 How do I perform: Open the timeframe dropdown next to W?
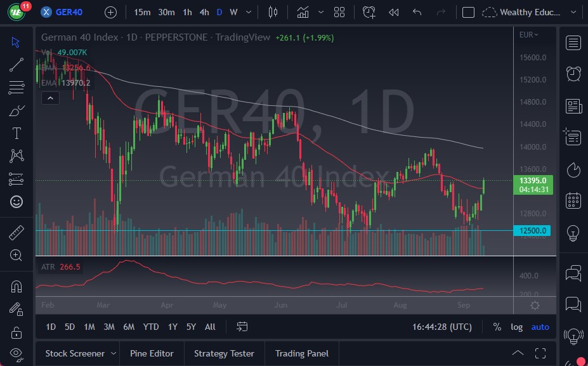pos(248,12)
